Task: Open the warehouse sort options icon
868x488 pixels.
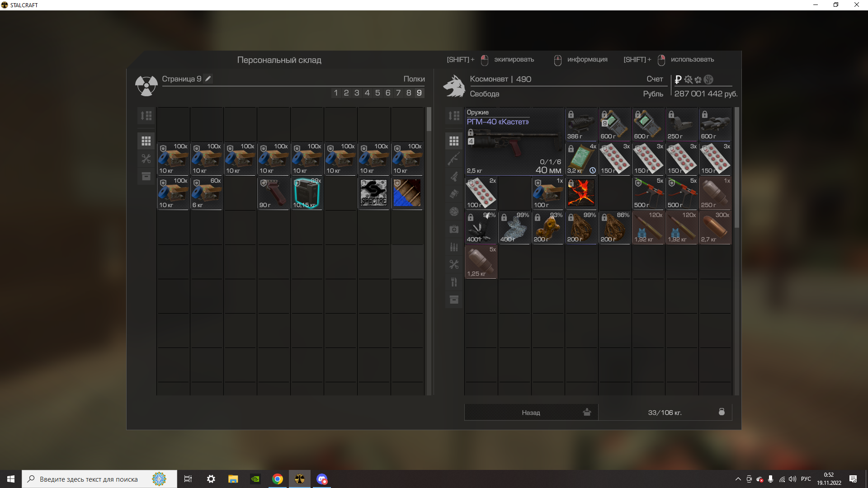Action: click(146, 116)
